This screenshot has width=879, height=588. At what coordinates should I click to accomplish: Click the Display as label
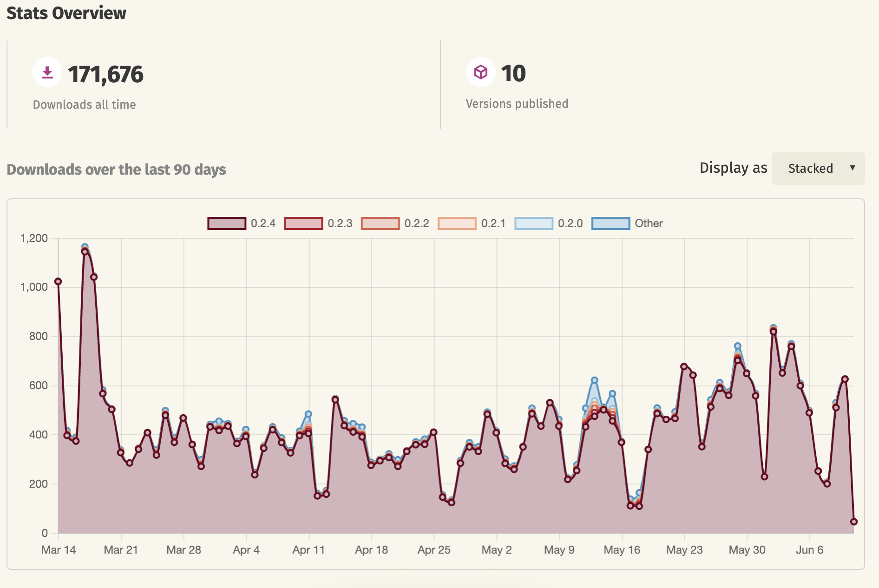[733, 168]
